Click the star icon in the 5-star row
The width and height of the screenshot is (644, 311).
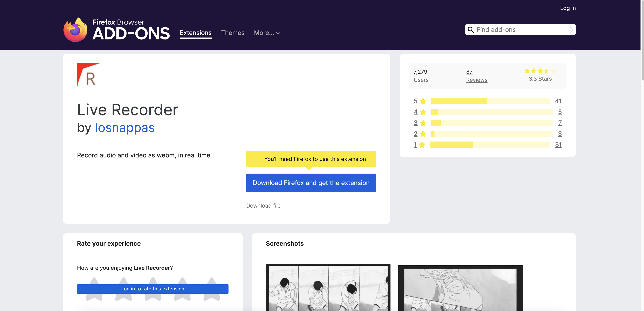(x=423, y=101)
